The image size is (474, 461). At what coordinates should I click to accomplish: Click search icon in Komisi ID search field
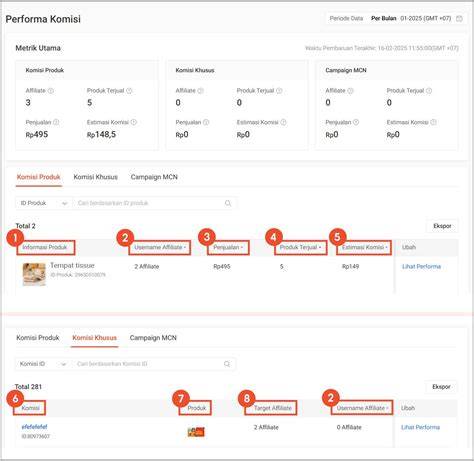pyautogui.click(x=227, y=364)
